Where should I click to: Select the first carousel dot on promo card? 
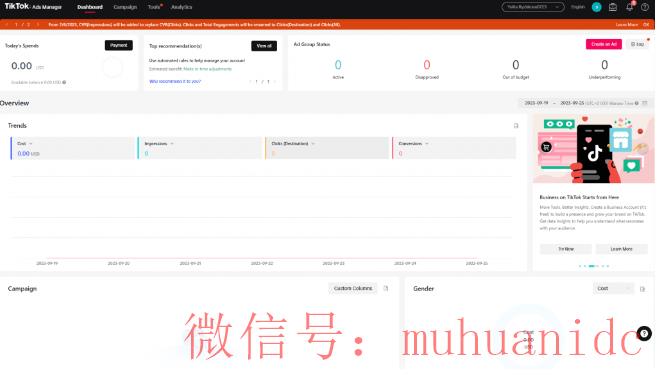click(x=580, y=266)
